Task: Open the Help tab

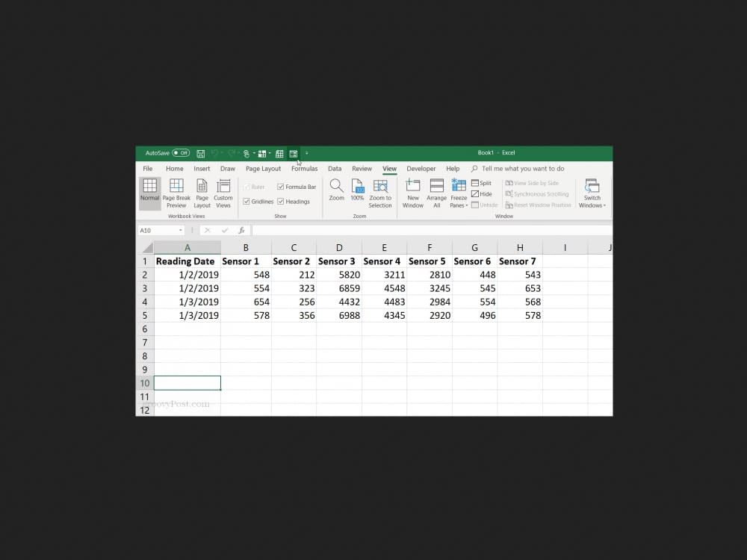Action: [453, 169]
